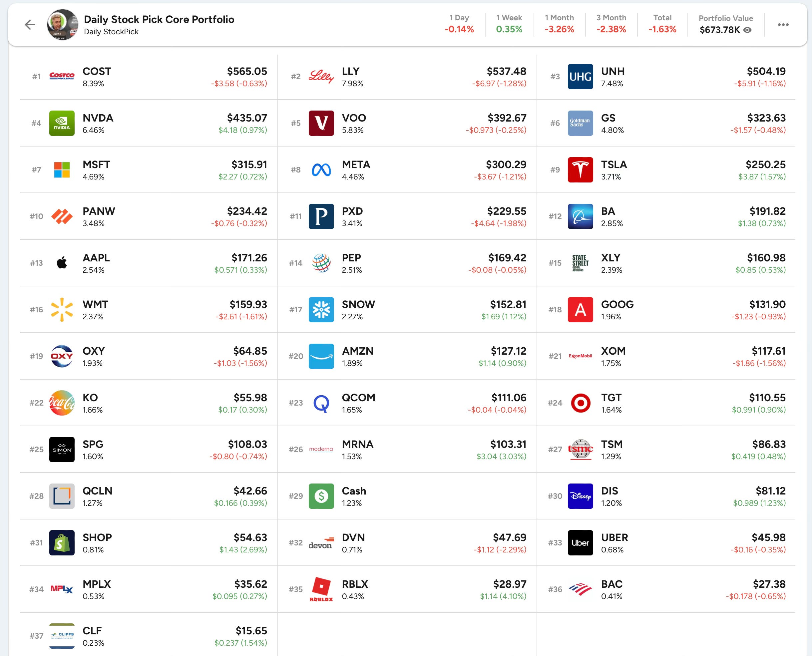Click the Snowflake SNOW logo icon
Viewport: 812px width, 656px height.
[321, 309]
